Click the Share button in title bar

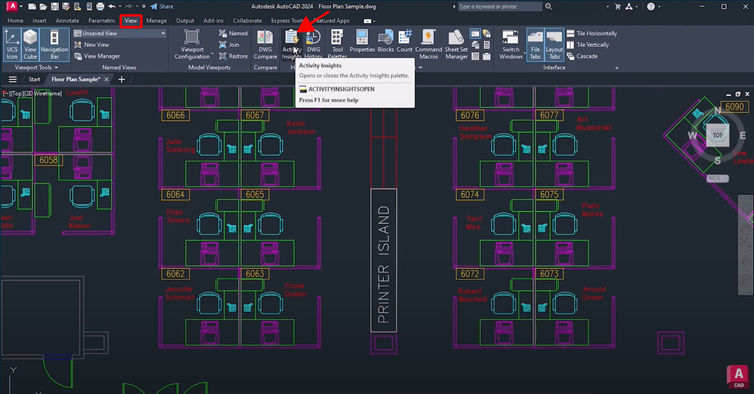tap(162, 7)
